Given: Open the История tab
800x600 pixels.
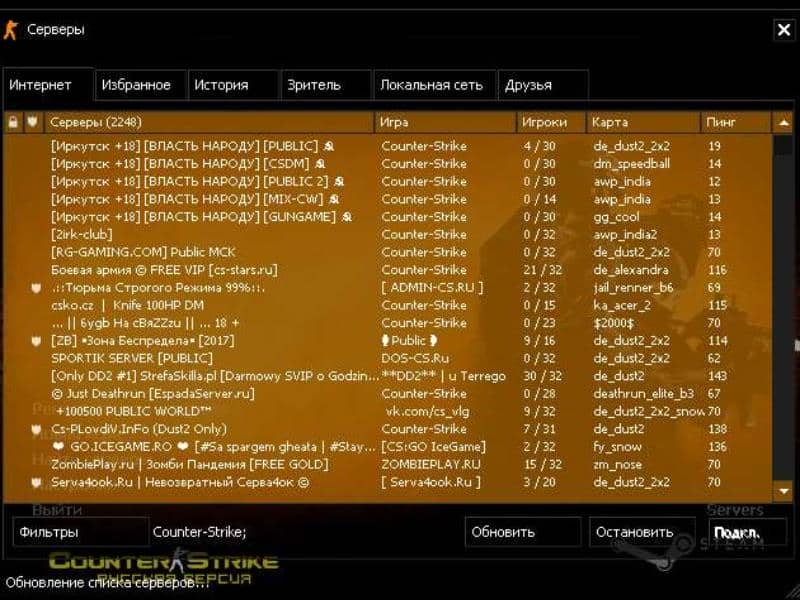Looking at the screenshot, I should pyautogui.click(x=233, y=85).
